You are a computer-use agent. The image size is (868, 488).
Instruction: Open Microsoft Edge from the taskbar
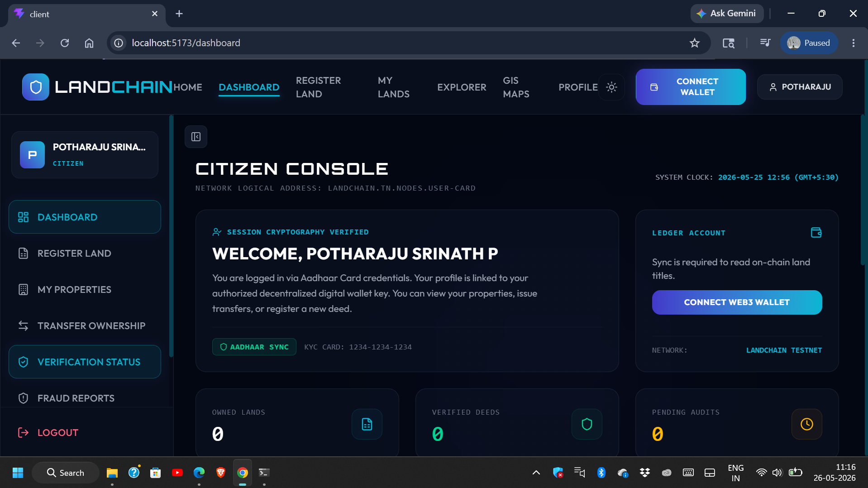(199, 473)
